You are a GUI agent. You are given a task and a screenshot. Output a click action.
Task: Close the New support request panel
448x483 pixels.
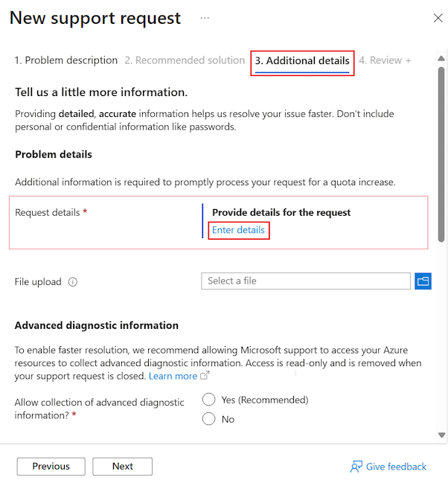(x=438, y=17)
